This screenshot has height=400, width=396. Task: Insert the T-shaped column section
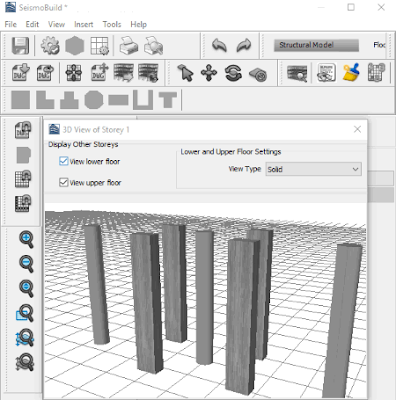[167, 100]
